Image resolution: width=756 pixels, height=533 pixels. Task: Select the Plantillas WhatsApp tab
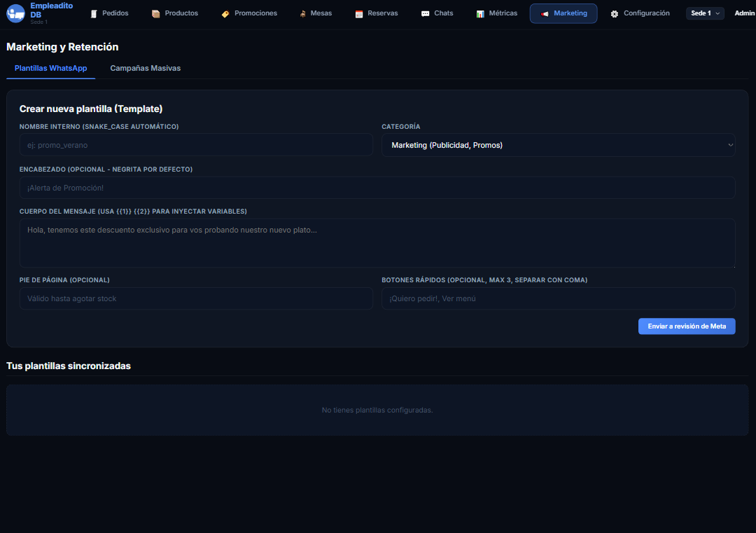tap(50, 68)
